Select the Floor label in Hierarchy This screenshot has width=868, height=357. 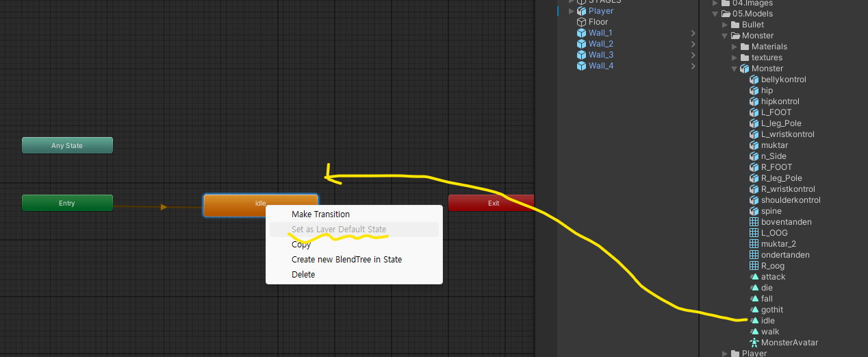coord(598,22)
